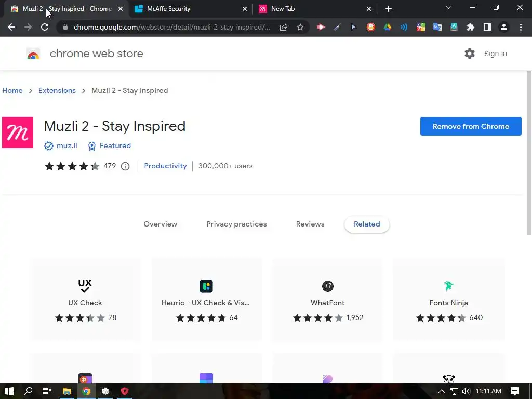The width and height of the screenshot is (532, 399).
Task: Open Chrome's three-dot menu
Action: pos(521,27)
